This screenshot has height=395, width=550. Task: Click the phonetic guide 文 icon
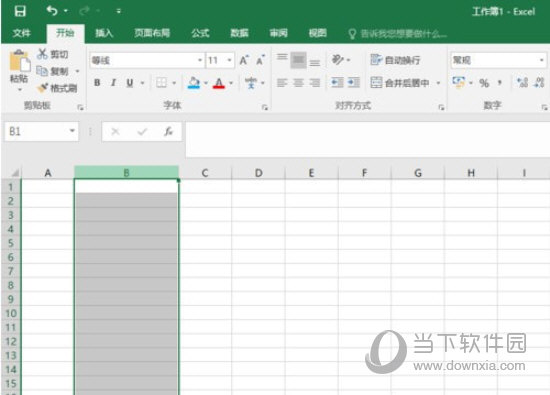click(x=251, y=83)
